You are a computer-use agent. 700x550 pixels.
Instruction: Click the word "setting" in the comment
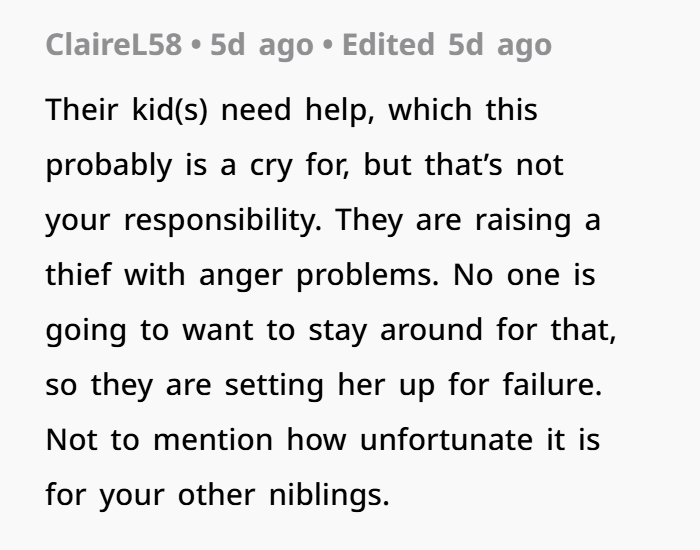(x=274, y=386)
